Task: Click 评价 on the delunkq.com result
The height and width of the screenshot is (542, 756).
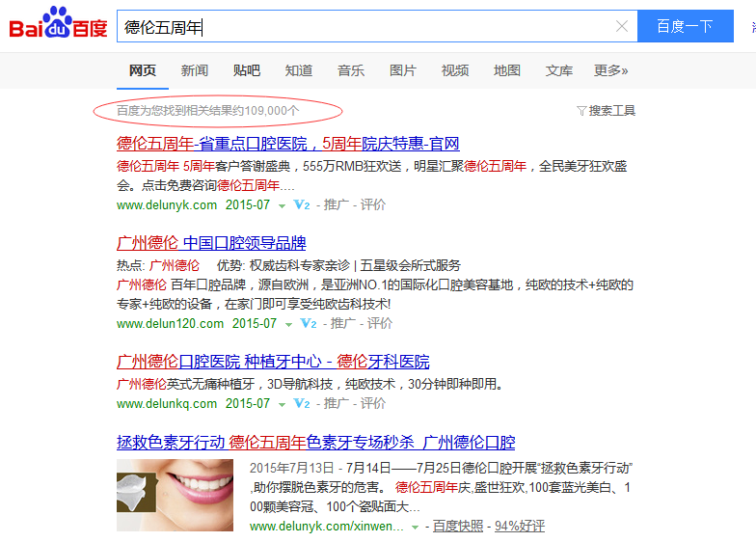Action: pyautogui.click(x=372, y=403)
